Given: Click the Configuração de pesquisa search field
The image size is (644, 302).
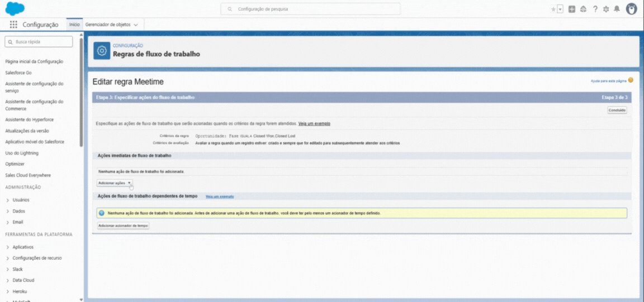Looking at the screenshot, I should click(x=310, y=8).
